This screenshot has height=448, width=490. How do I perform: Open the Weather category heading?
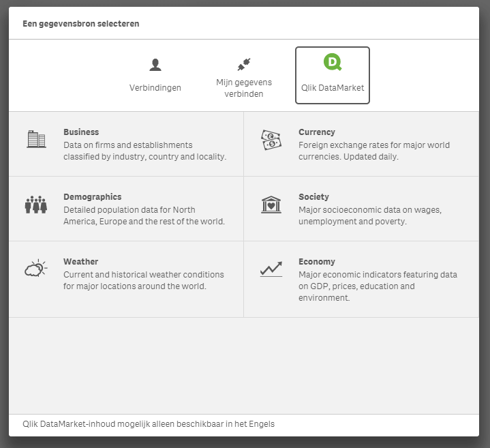coord(80,261)
